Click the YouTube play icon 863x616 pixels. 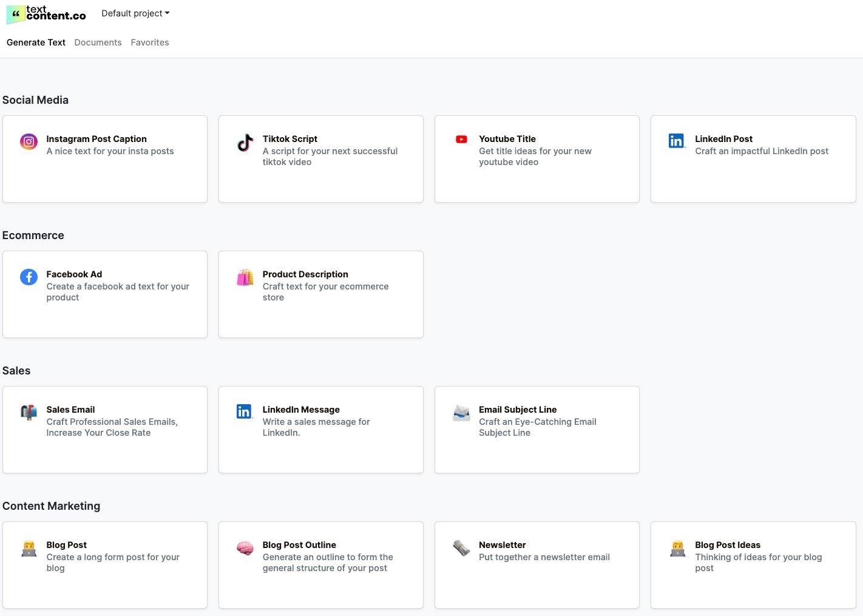point(461,140)
